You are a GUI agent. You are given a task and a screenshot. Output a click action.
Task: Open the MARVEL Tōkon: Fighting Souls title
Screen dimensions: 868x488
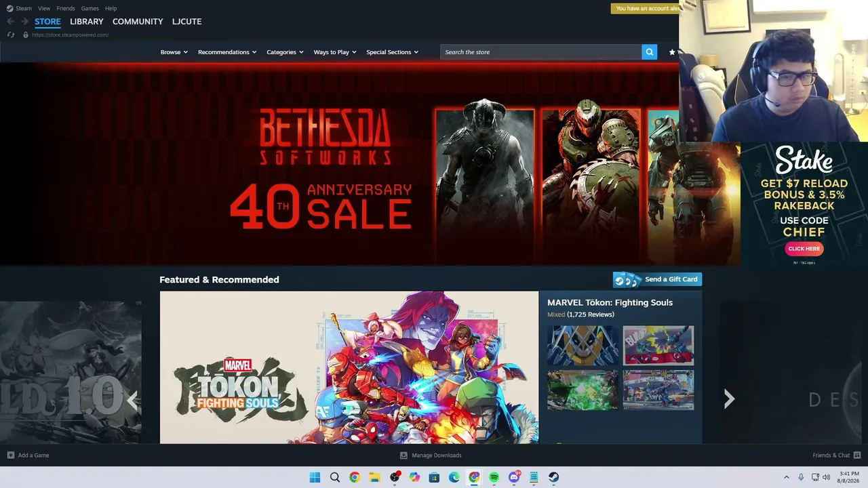610,302
